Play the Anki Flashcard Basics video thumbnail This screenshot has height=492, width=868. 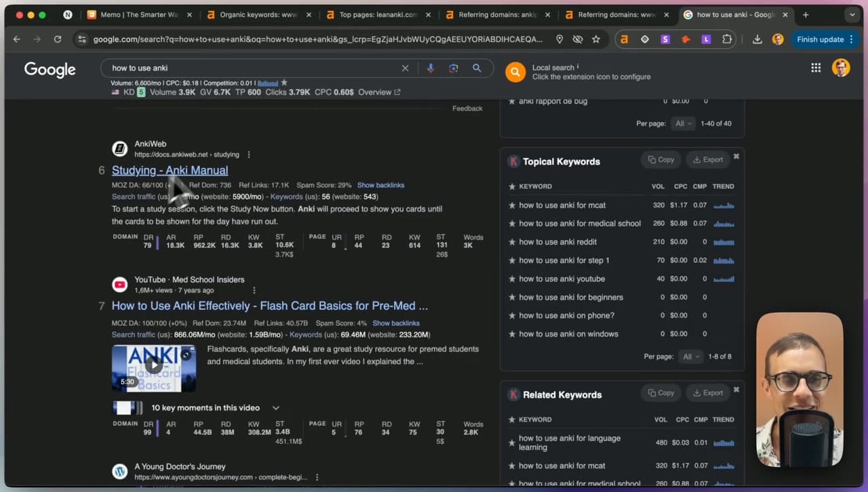click(x=154, y=366)
